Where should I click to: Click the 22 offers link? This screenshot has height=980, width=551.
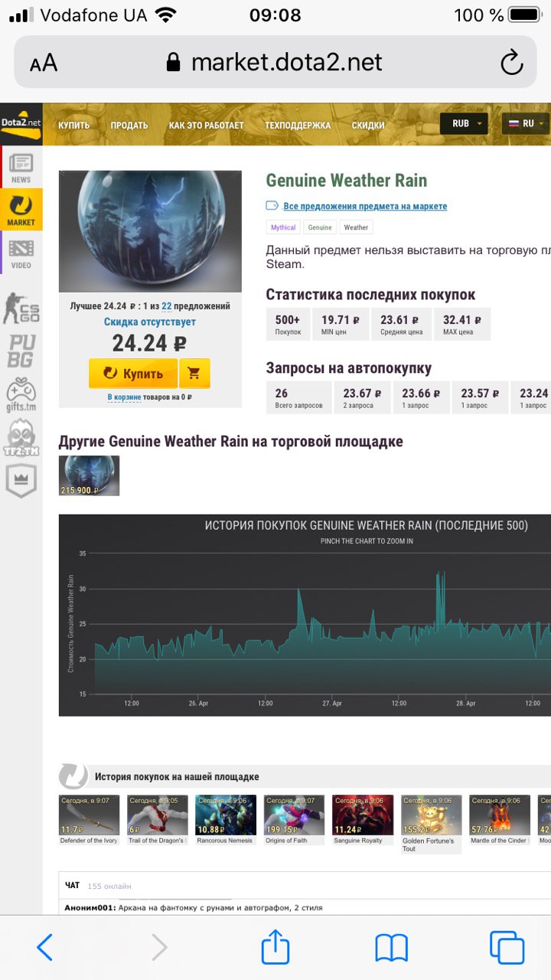(x=167, y=305)
